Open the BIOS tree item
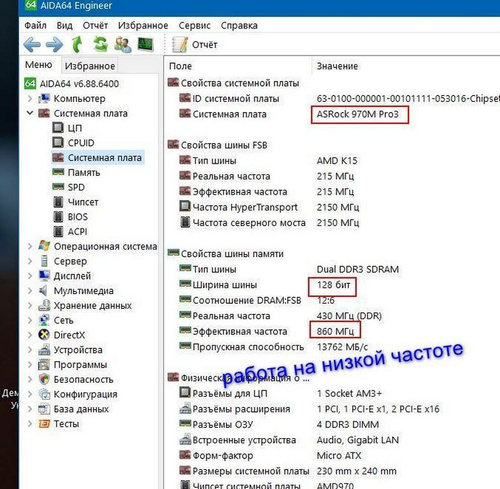Image resolution: width=500 pixels, height=489 pixels. [78, 217]
